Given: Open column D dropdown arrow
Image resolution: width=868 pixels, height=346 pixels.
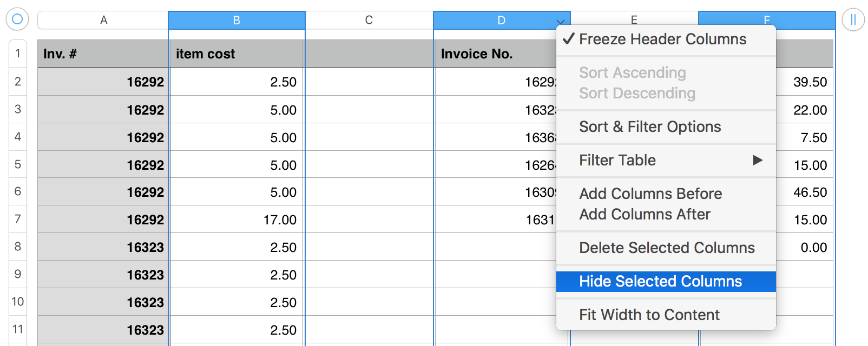Looking at the screenshot, I should click(561, 22).
